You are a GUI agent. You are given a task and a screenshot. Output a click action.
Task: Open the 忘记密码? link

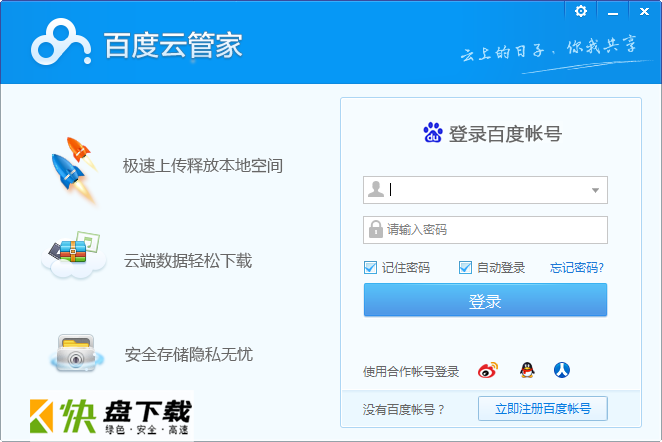[x=577, y=268]
